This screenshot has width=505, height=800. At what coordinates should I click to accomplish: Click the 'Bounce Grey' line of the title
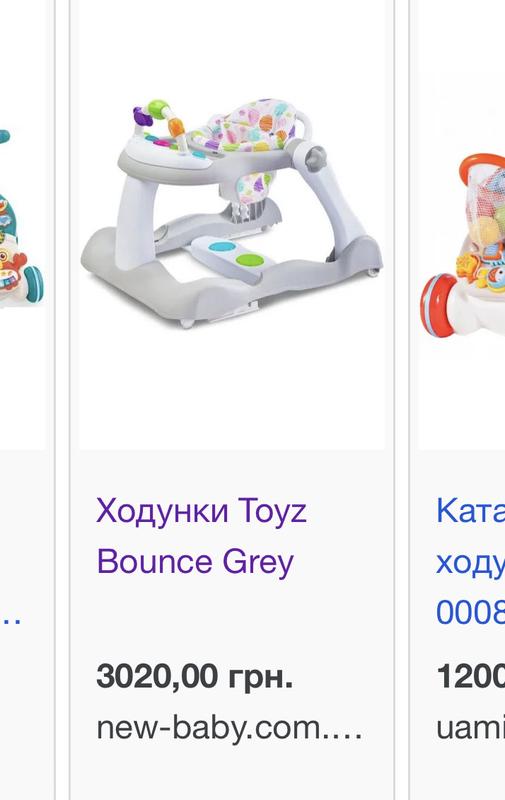coord(195,562)
